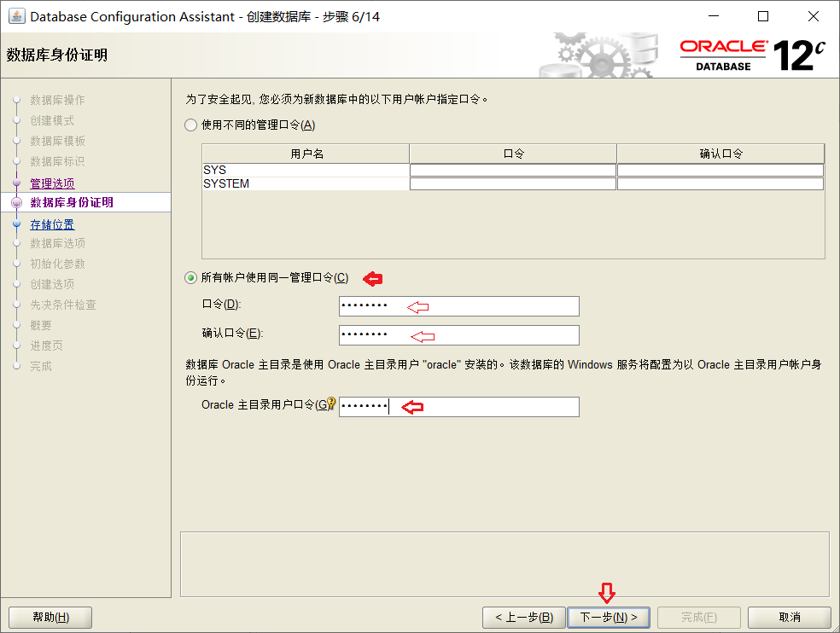Click the Java app icon in title bar

[x=16, y=16]
